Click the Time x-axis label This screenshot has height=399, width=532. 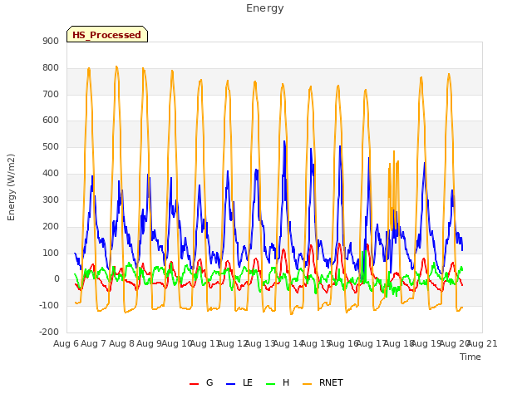[470, 357]
